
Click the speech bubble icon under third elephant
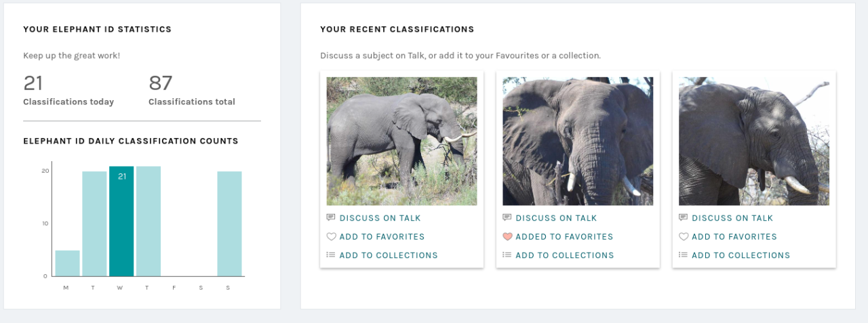click(x=684, y=218)
